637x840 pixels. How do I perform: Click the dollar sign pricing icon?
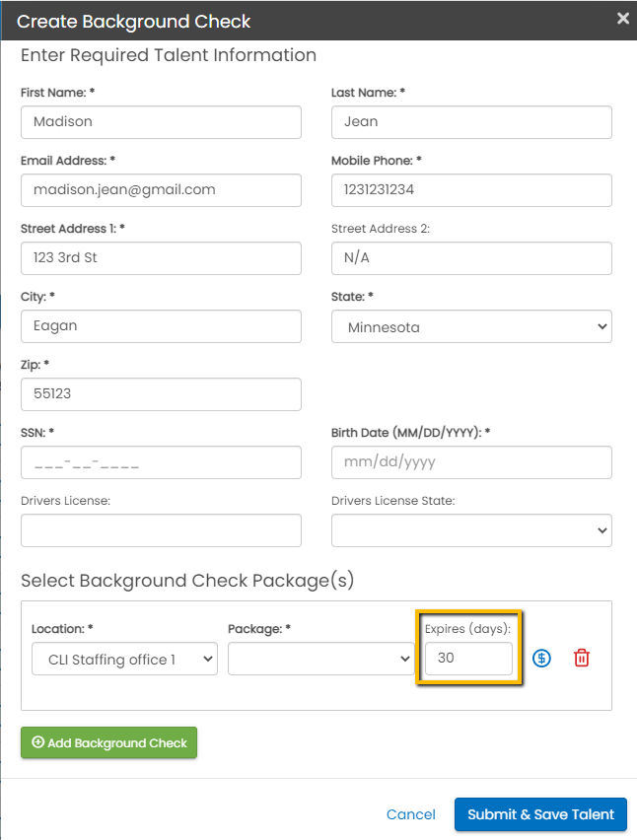pyautogui.click(x=541, y=659)
